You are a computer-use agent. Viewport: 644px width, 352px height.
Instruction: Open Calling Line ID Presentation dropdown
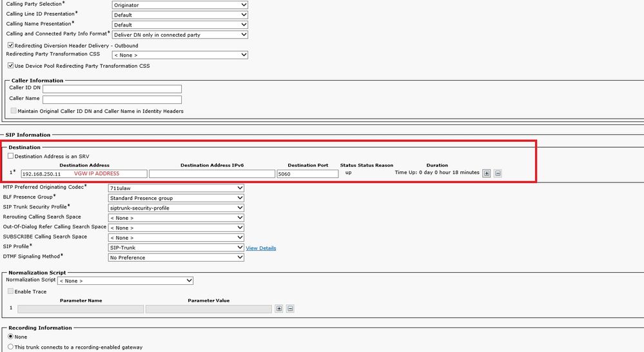(180, 15)
